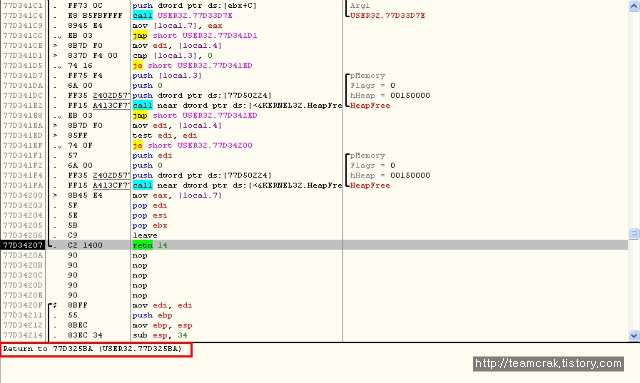Click the HeapFree call at 77D341FA

(x=237, y=185)
